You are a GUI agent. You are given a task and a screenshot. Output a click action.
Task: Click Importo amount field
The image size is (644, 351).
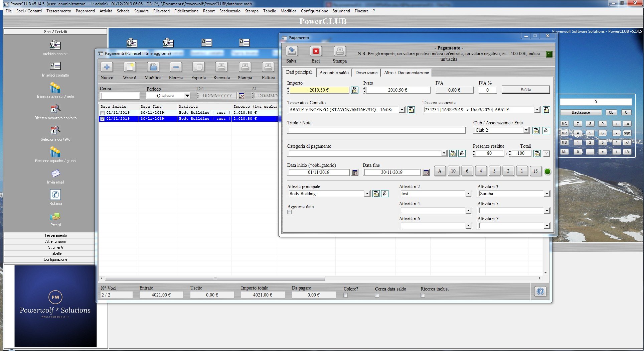[x=319, y=90]
